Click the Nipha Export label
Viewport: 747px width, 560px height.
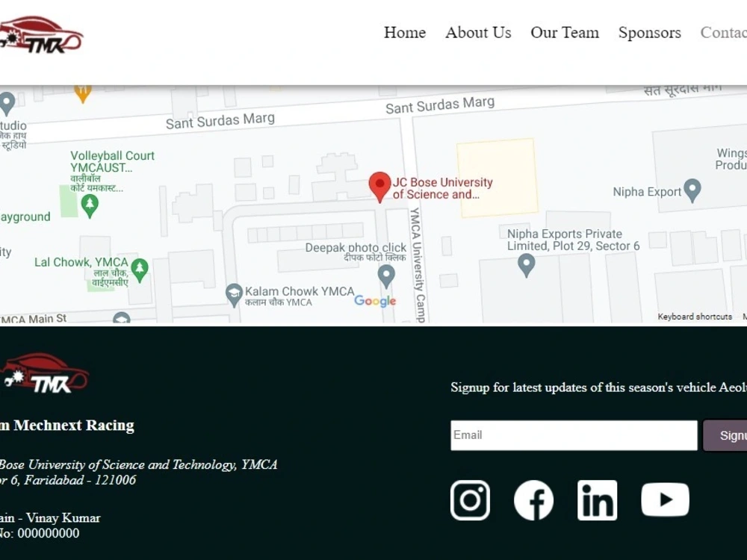647,191
